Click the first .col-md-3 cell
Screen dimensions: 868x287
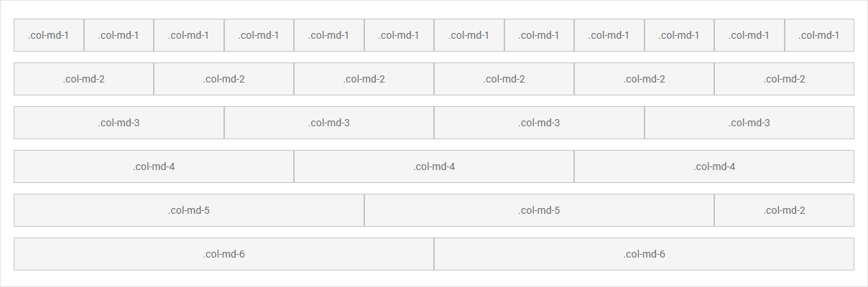click(x=119, y=123)
